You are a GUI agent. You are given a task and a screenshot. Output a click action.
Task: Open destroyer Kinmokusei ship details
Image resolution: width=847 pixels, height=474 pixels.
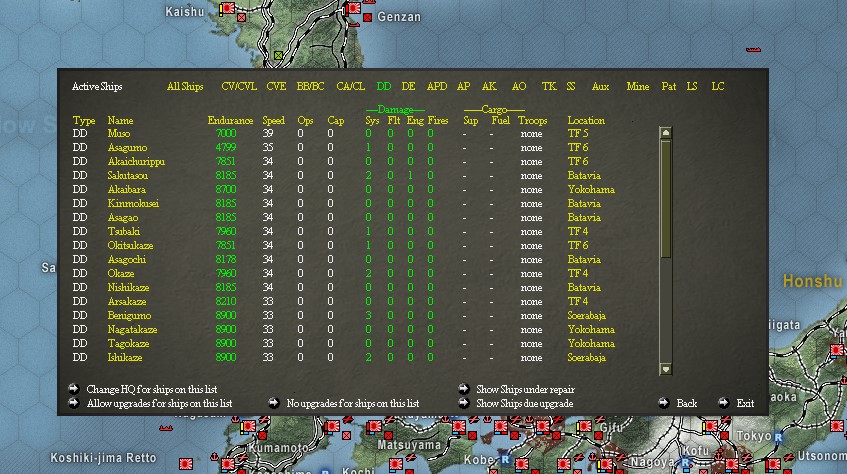pyautogui.click(x=133, y=204)
